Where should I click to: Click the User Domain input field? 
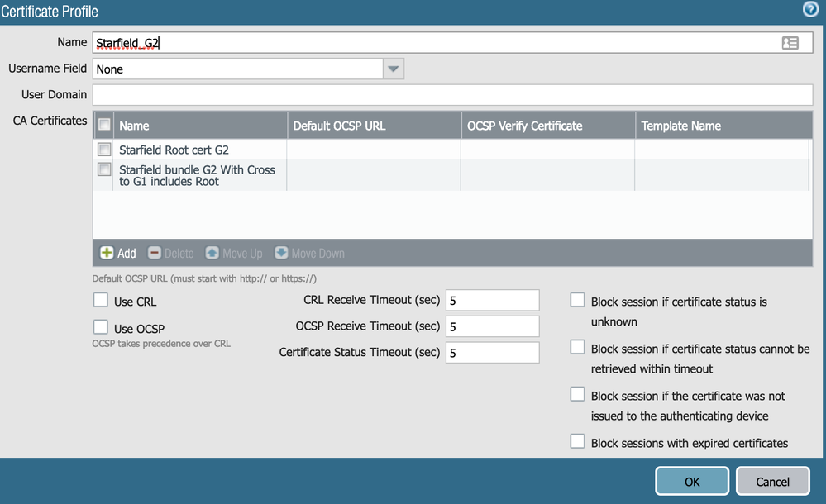point(452,95)
